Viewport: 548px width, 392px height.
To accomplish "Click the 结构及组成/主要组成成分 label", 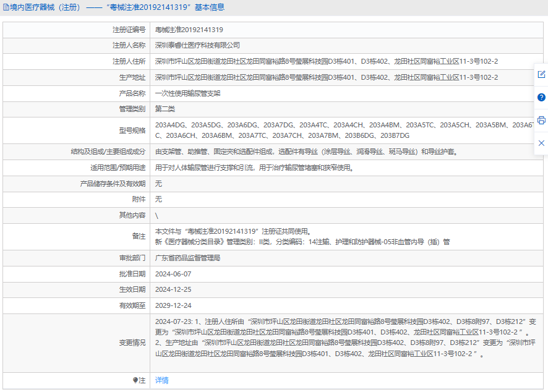I will pyautogui.click(x=108, y=151).
